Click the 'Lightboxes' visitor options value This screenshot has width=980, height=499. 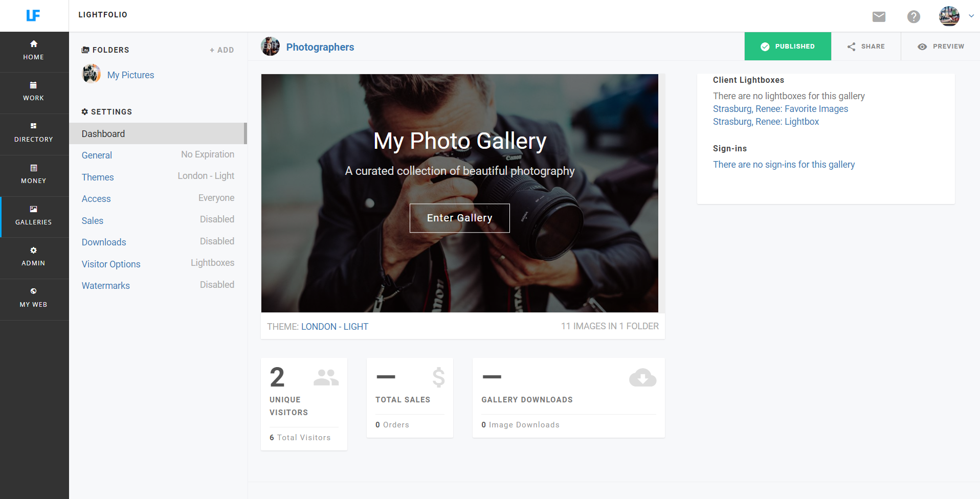point(213,263)
